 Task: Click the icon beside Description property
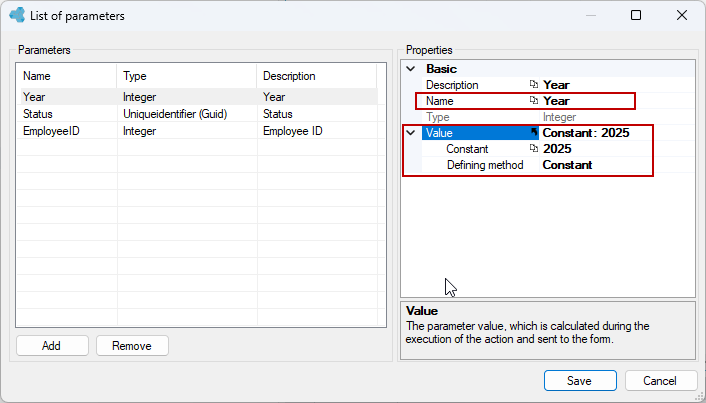(534, 84)
